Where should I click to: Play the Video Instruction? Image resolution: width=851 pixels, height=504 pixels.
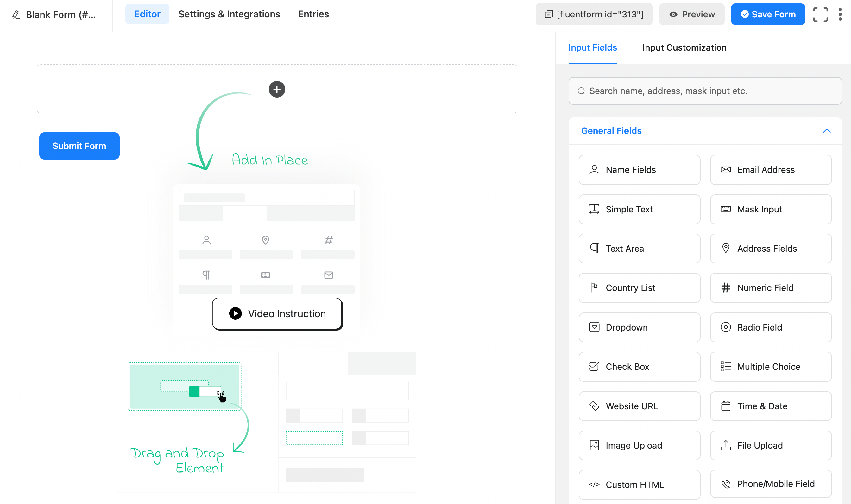pos(277,313)
